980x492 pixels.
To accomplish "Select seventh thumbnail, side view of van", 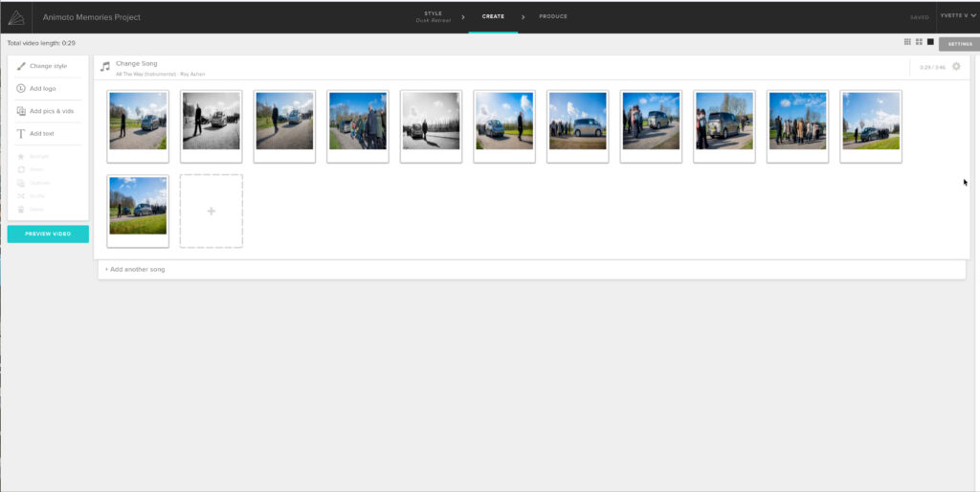I will click(577, 126).
